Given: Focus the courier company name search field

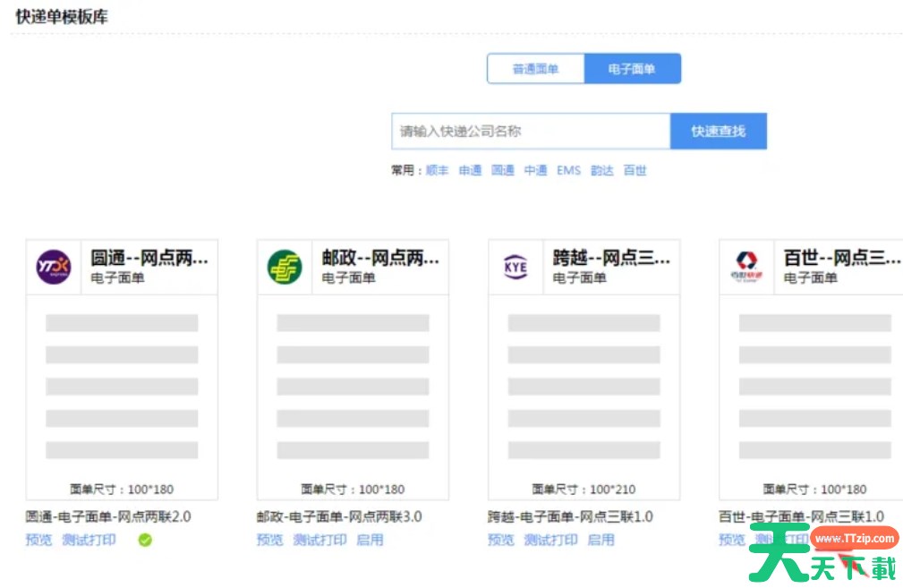Looking at the screenshot, I should (531, 132).
